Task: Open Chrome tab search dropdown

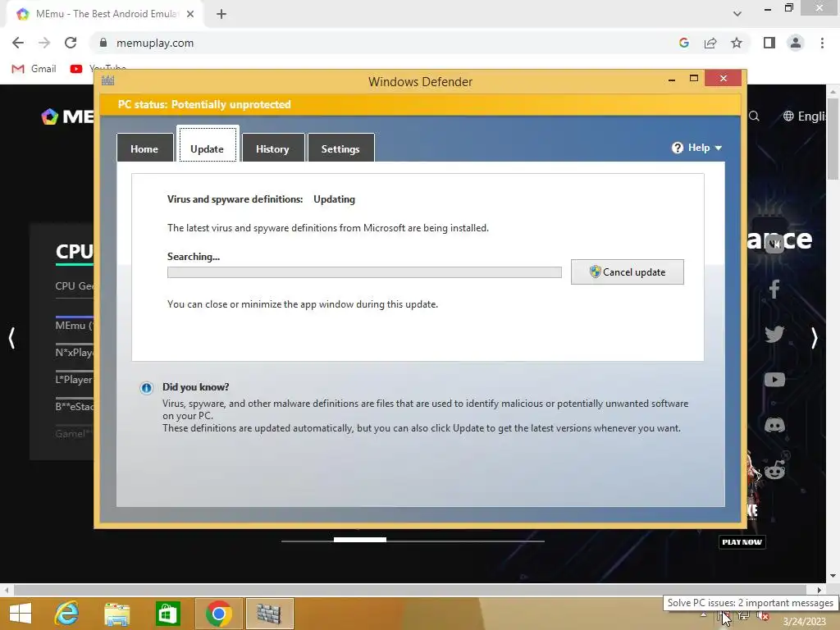Action: [x=737, y=14]
